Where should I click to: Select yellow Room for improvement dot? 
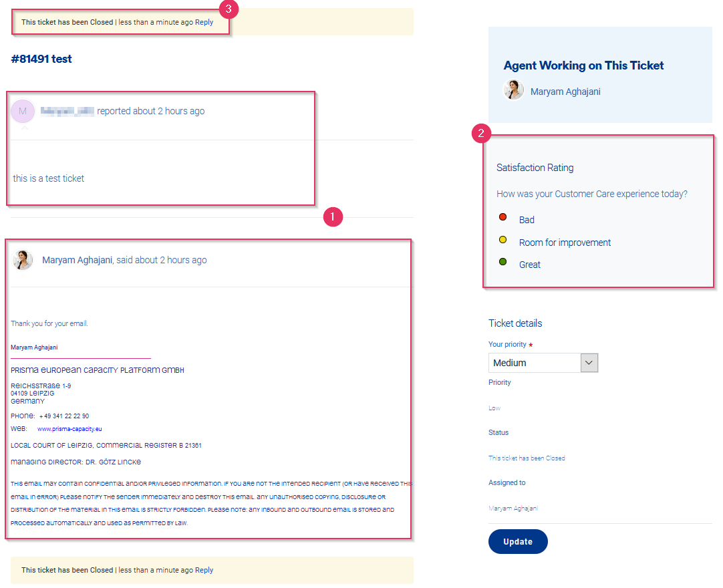coord(503,240)
